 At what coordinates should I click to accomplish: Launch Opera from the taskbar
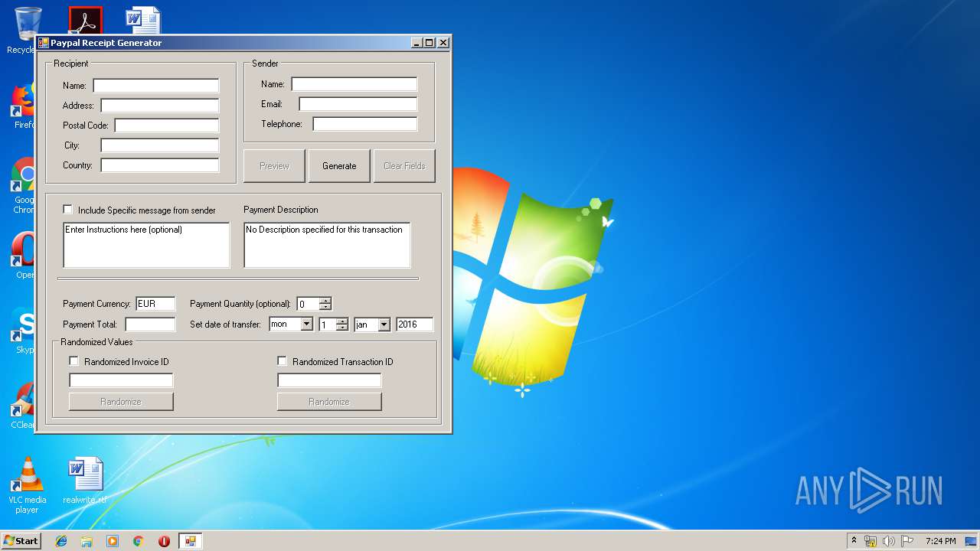point(164,541)
